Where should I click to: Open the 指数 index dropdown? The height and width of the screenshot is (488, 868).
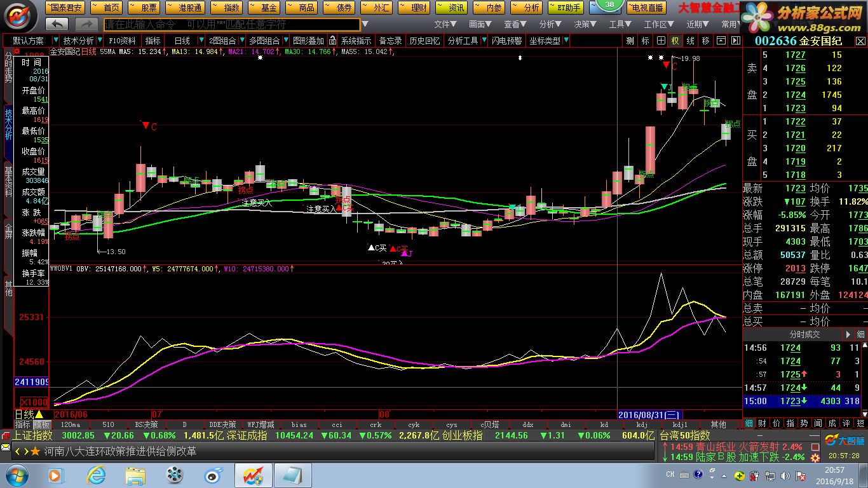226,8
